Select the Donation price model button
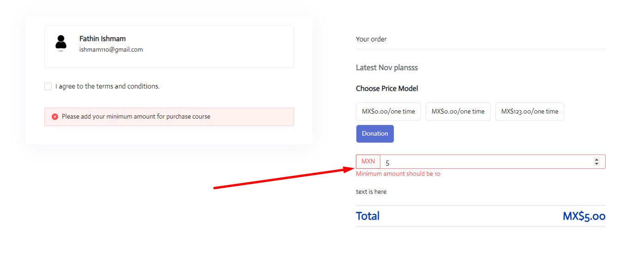The height and width of the screenshot is (257, 644). 375,134
